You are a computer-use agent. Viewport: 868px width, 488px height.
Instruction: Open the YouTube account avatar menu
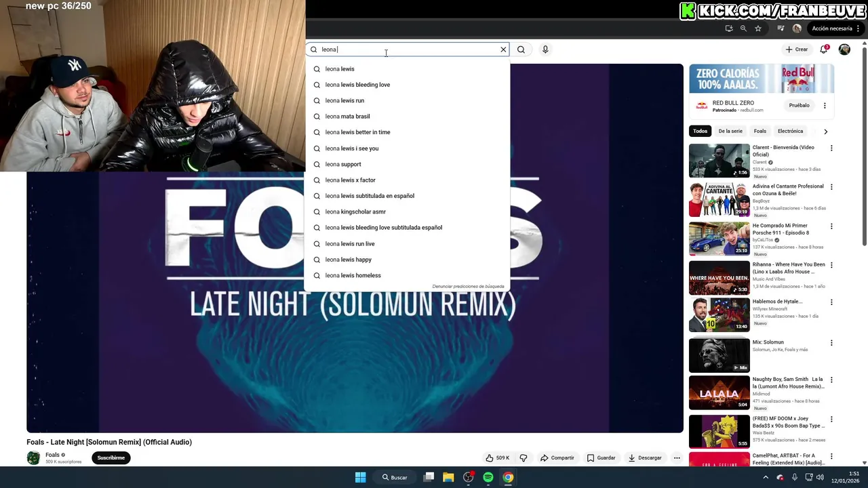(x=844, y=49)
